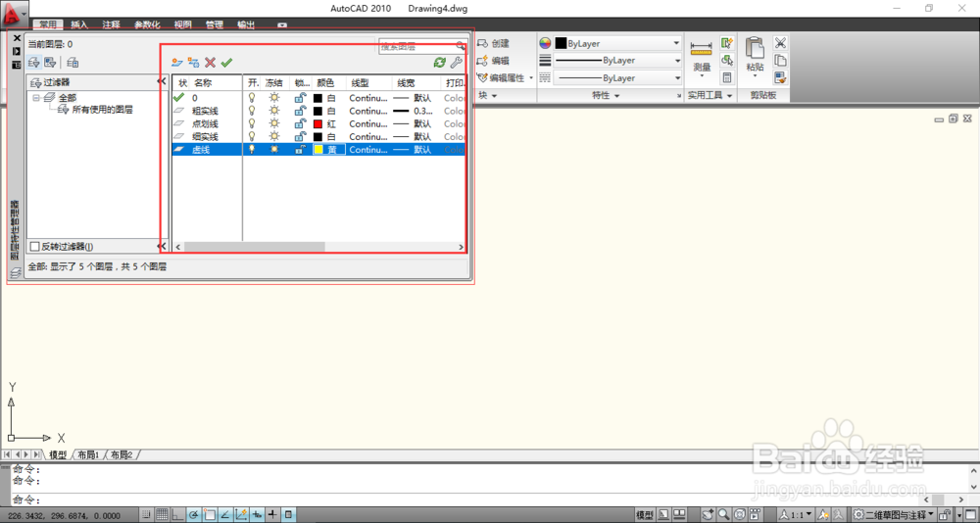Click the Cut scissors icon
The width and height of the screenshot is (980, 523).
pyautogui.click(x=780, y=43)
